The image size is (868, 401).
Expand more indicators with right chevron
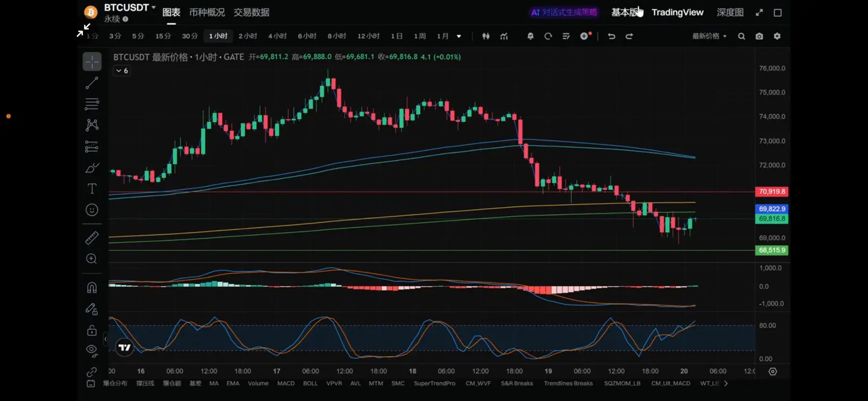[726, 384]
